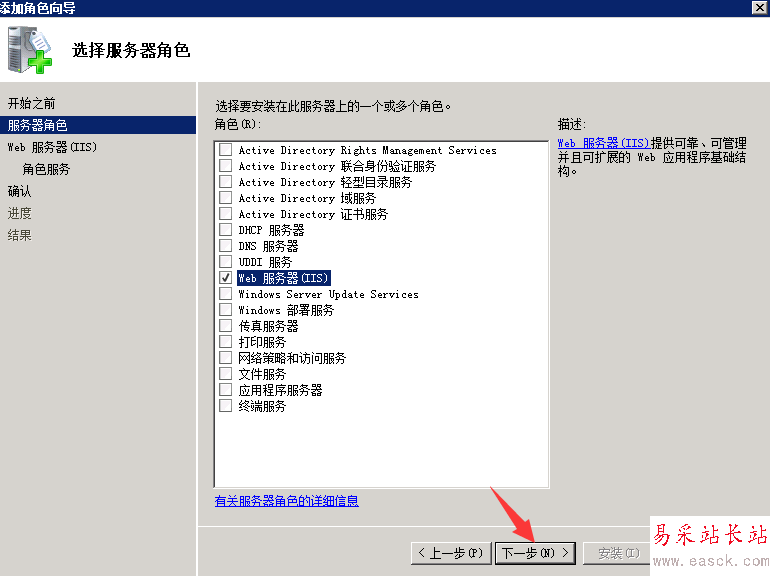
Task: Select DNS 服务器 role label
Action: 268,246
